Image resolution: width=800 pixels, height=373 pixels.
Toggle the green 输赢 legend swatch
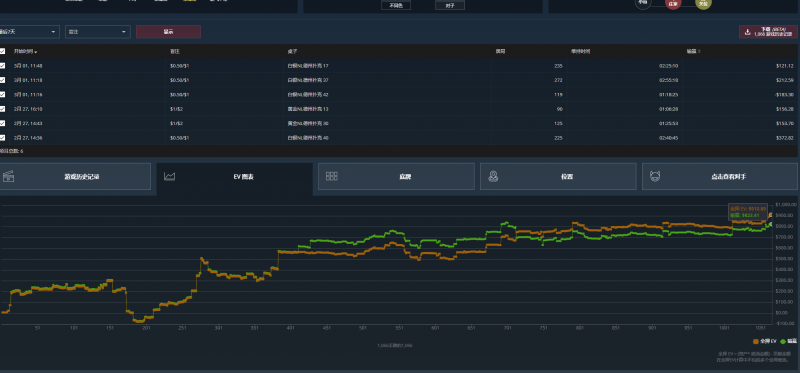point(783,341)
